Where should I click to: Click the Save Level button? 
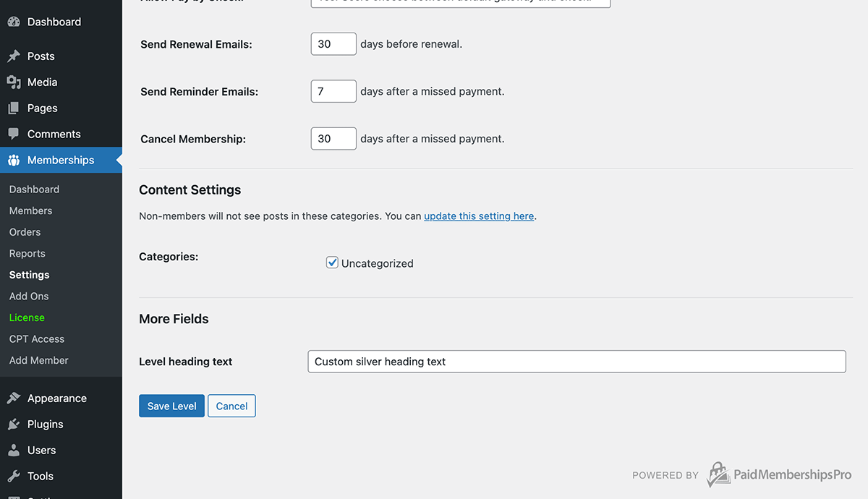pos(171,406)
